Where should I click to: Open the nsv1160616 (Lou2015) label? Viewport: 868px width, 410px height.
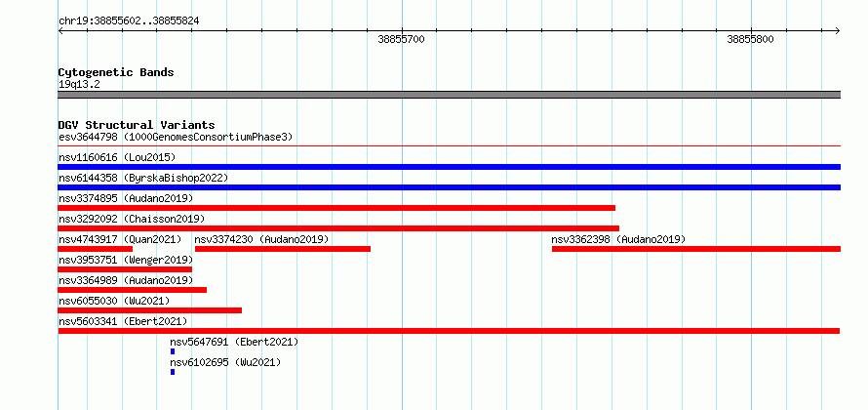(x=117, y=157)
